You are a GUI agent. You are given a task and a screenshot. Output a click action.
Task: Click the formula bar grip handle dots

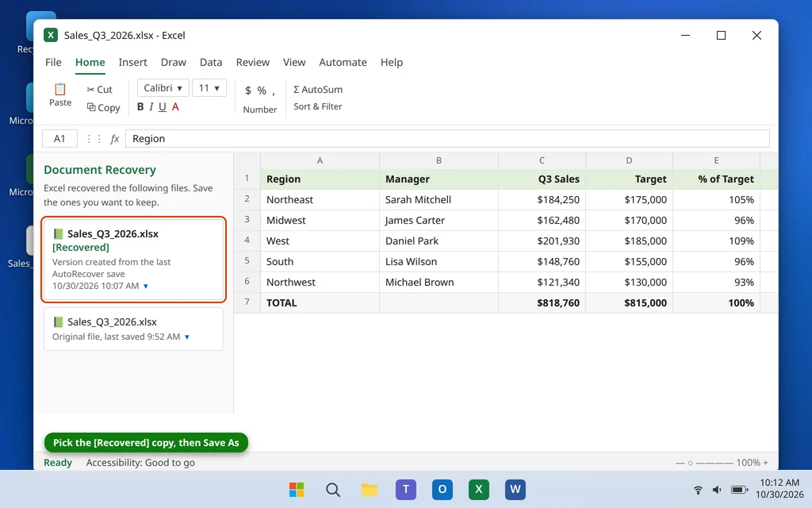pyautogui.click(x=94, y=138)
